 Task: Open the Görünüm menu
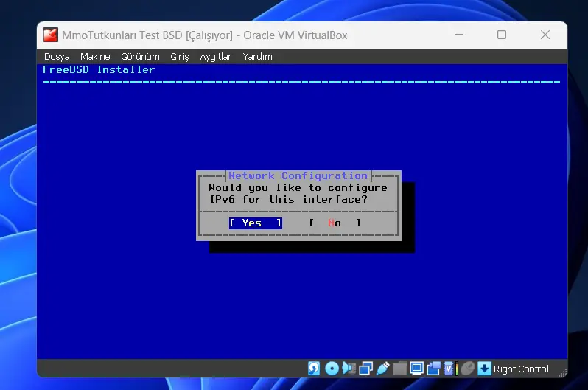[x=140, y=57]
